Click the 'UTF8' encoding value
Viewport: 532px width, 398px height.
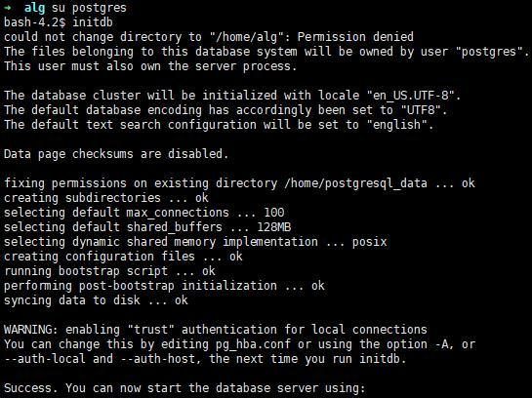point(421,110)
